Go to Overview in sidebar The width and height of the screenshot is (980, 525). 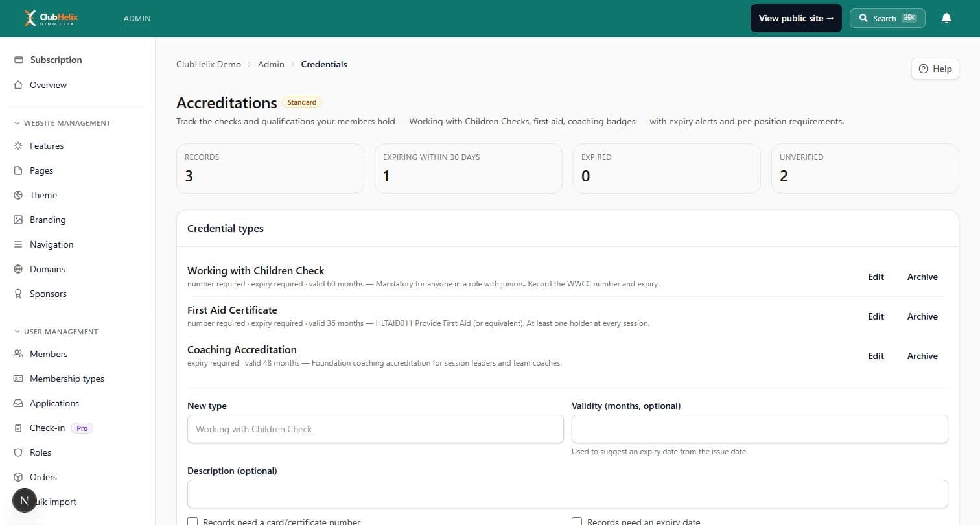[78, 85]
